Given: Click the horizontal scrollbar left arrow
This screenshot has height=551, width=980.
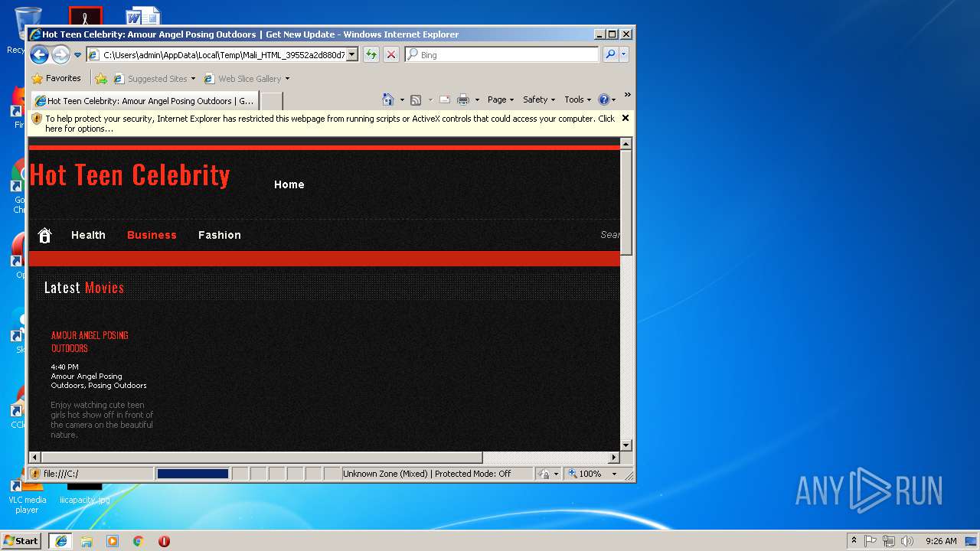Looking at the screenshot, I should (34, 458).
